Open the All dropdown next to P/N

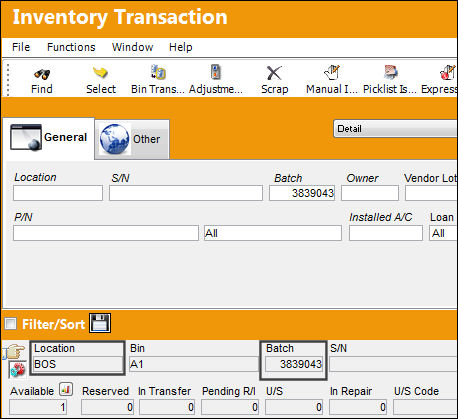pyautogui.click(x=273, y=233)
